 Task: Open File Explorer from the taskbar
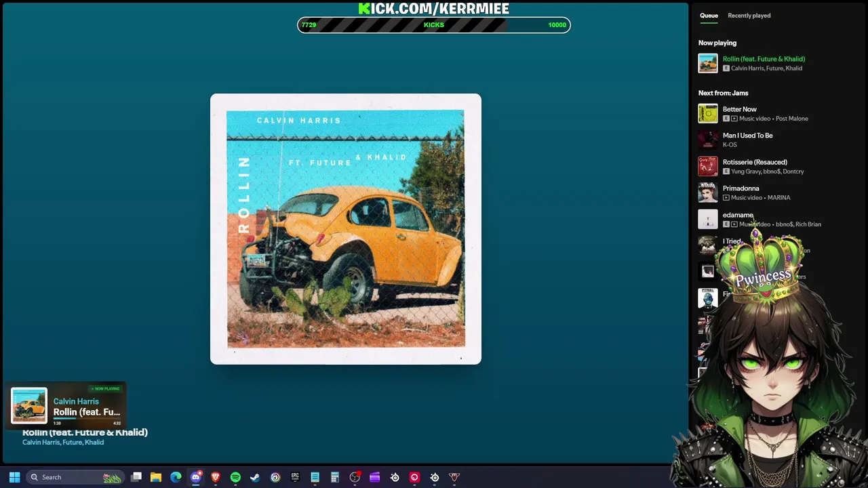(x=156, y=477)
